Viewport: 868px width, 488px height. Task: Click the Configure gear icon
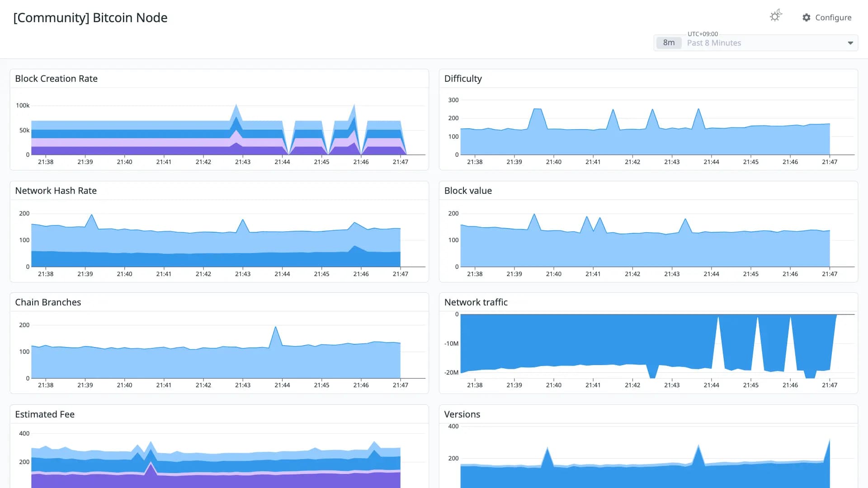click(x=807, y=17)
